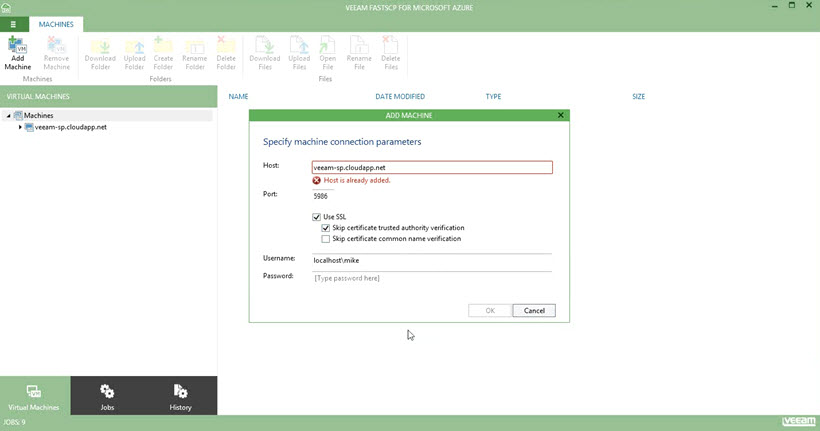Click the OK button in dialog
The width and height of the screenshot is (820, 431).
pyautogui.click(x=489, y=310)
